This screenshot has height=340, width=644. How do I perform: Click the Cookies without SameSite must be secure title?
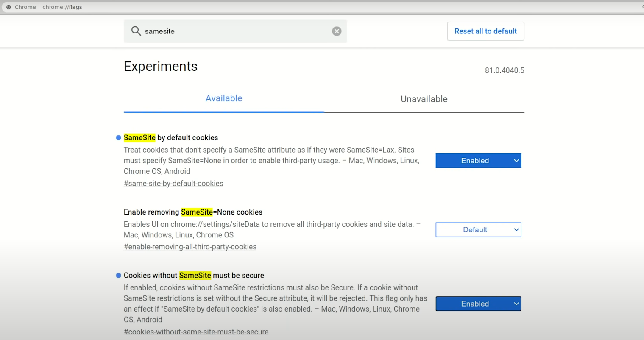(194, 276)
